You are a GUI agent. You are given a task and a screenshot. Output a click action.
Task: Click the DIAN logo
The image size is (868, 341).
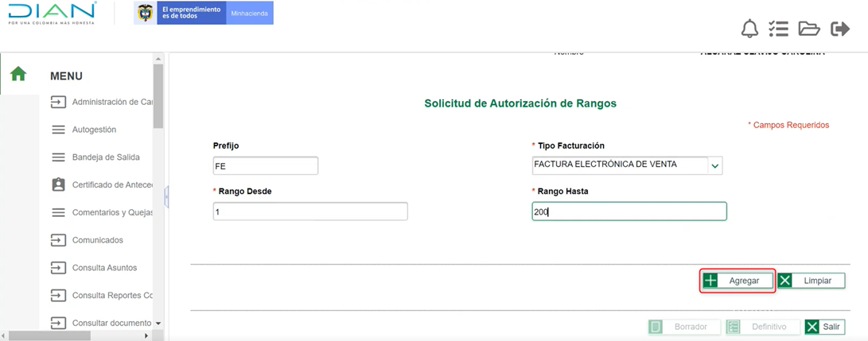point(53,14)
